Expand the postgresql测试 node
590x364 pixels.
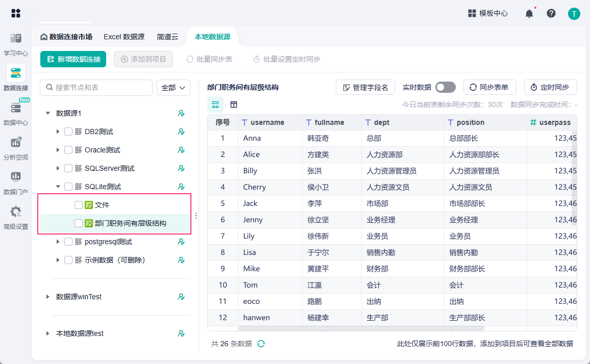coord(58,242)
